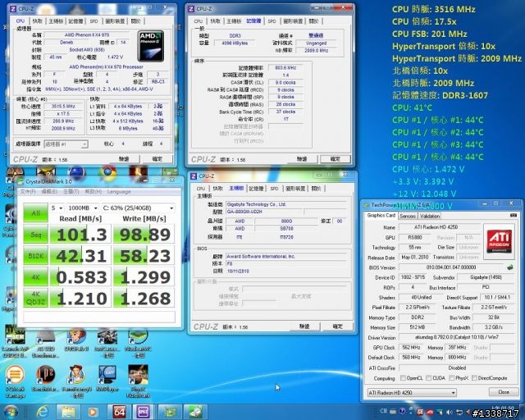525x420 pixels.
Task: Run the 512K benchmark test
Action: coord(35,256)
